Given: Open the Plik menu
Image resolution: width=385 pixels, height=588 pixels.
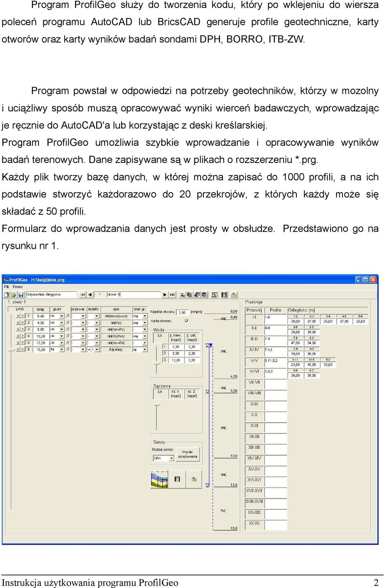Looking at the screenshot, I should click(x=6, y=287).
